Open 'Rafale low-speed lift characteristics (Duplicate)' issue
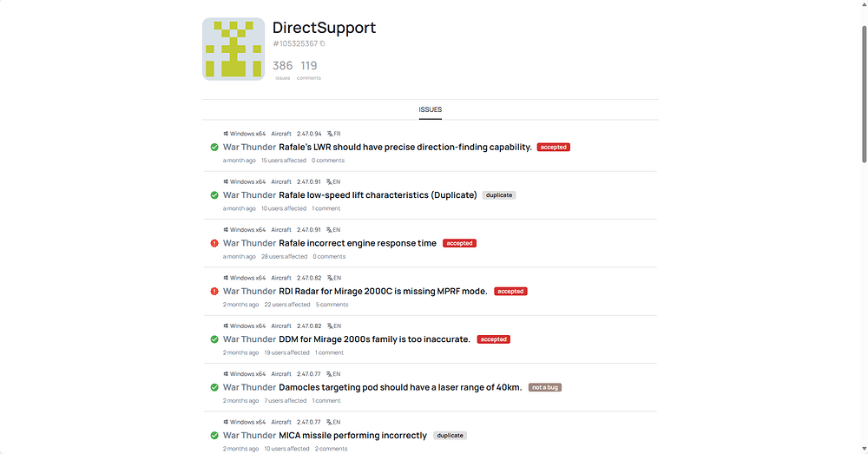Screen dimensions: 868x454 [378, 195]
